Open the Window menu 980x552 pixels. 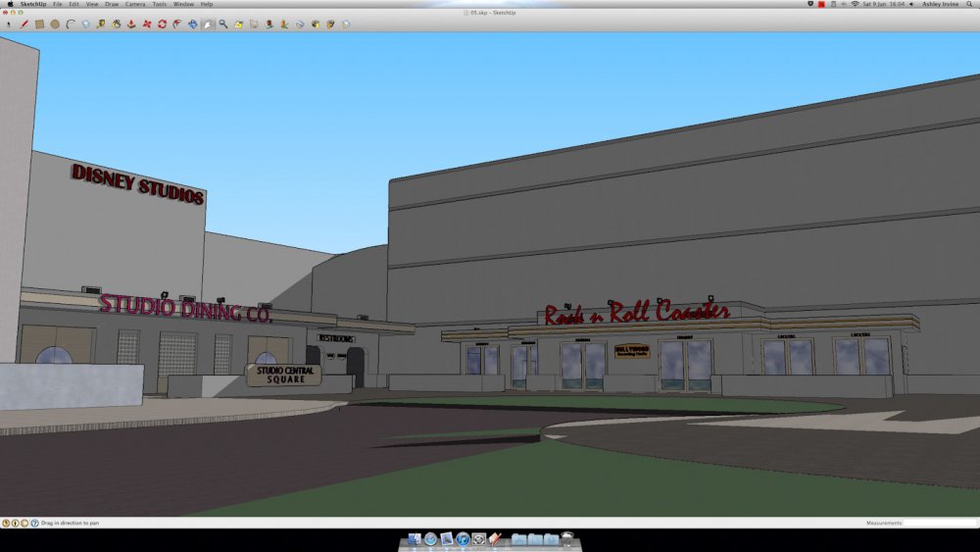[183, 4]
